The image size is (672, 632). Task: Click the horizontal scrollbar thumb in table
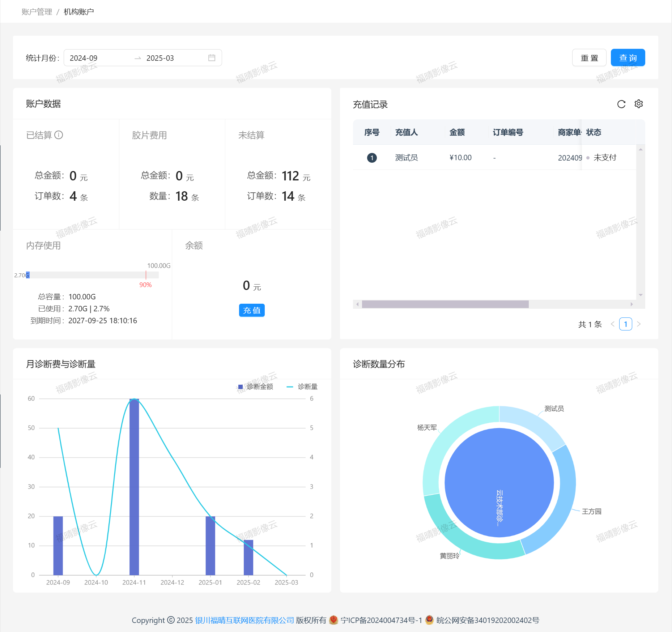click(445, 304)
